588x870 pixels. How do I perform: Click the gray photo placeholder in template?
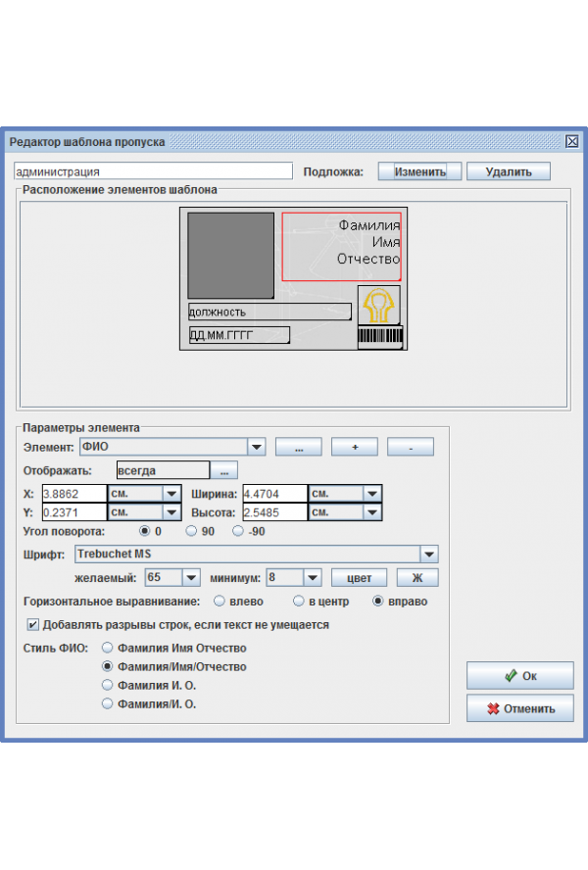[230, 256]
